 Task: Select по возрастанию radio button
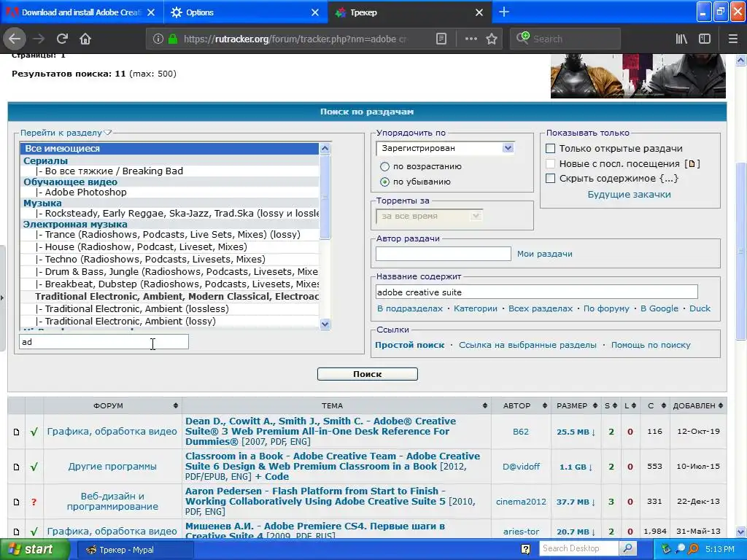384,167
